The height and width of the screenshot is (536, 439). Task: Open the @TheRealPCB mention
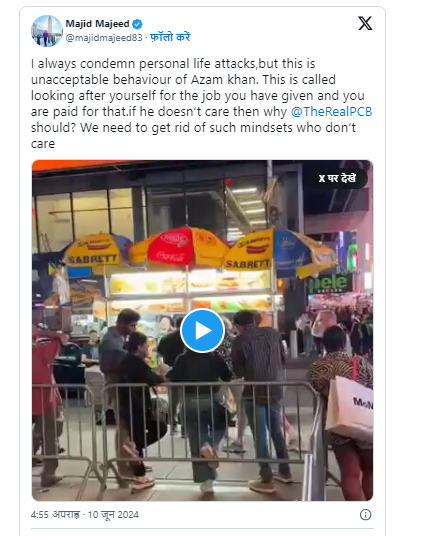[331, 112]
